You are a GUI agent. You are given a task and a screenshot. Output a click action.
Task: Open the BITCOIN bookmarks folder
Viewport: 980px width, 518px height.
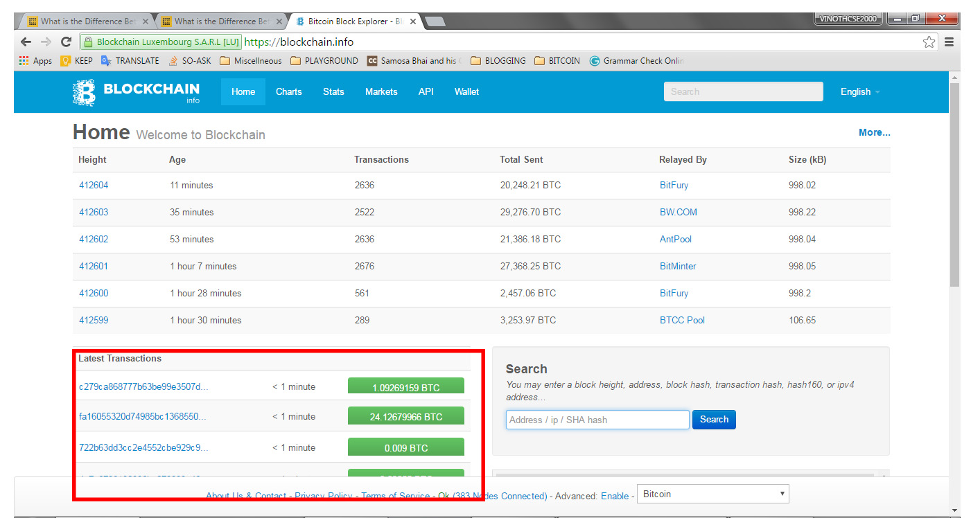point(557,61)
